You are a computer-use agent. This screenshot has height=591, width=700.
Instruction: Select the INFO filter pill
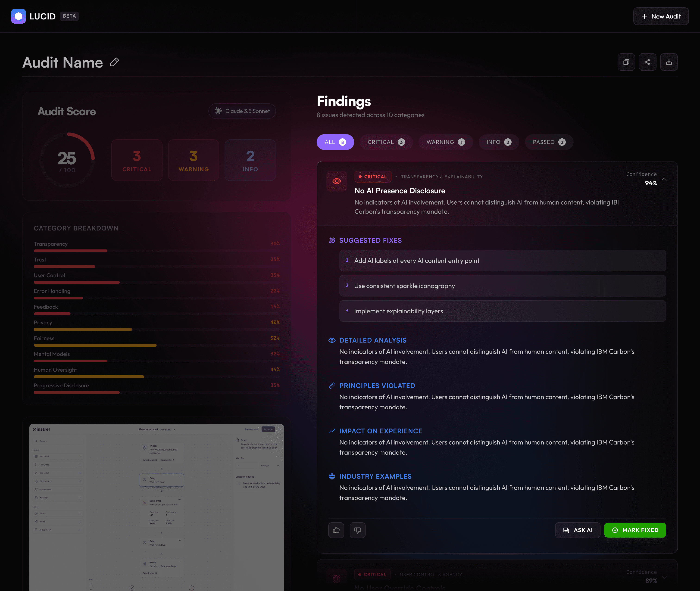[x=498, y=142]
